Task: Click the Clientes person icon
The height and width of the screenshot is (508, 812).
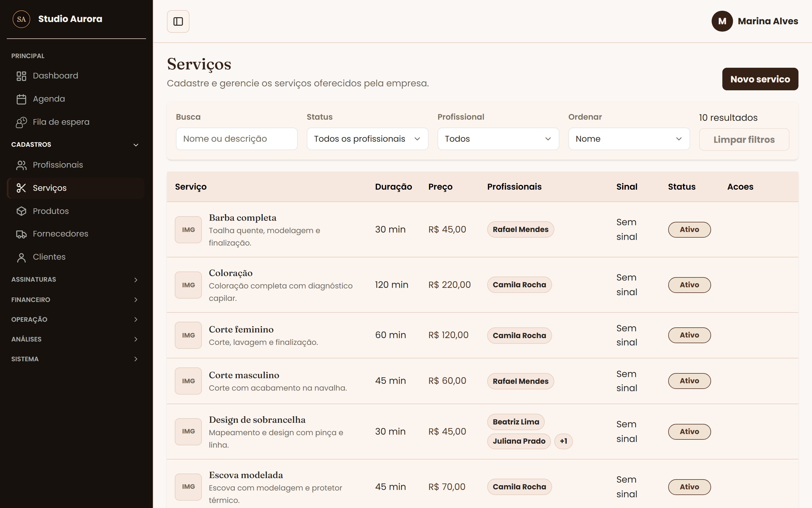Action: click(21, 257)
